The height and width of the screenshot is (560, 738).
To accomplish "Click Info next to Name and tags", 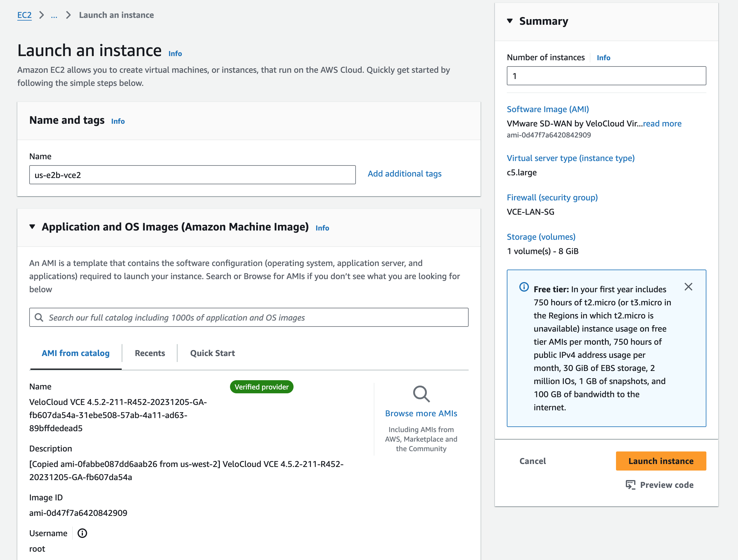I will (118, 121).
